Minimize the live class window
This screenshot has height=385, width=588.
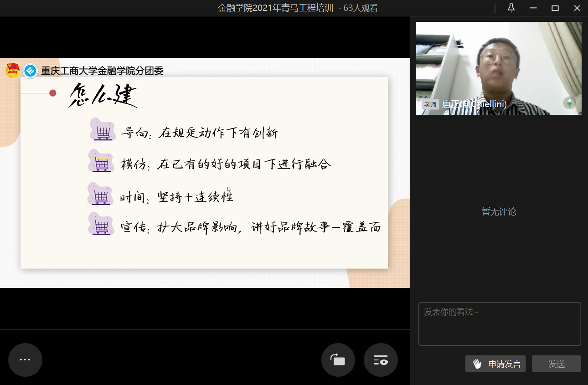pos(533,8)
